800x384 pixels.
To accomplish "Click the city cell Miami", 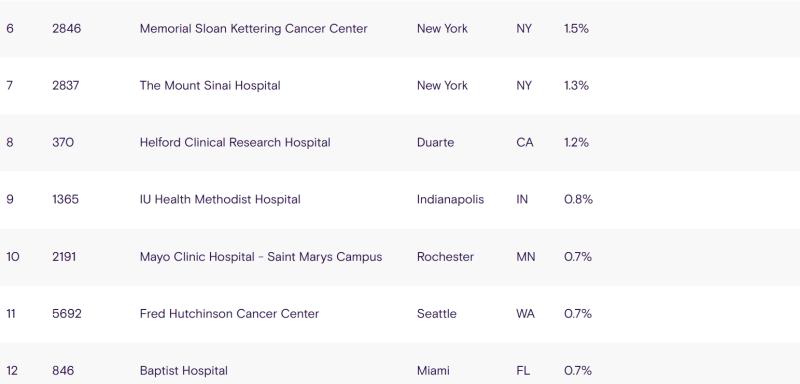I will 433,371.
